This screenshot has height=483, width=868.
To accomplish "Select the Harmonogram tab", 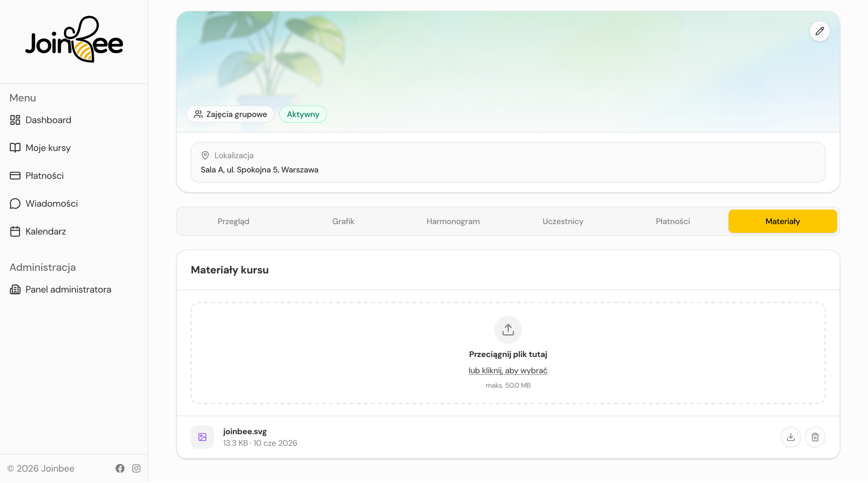I will pyautogui.click(x=453, y=221).
